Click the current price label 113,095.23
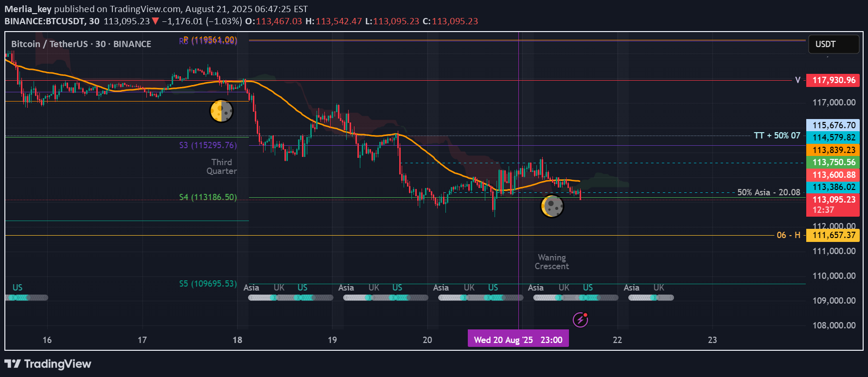 (833, 199)
